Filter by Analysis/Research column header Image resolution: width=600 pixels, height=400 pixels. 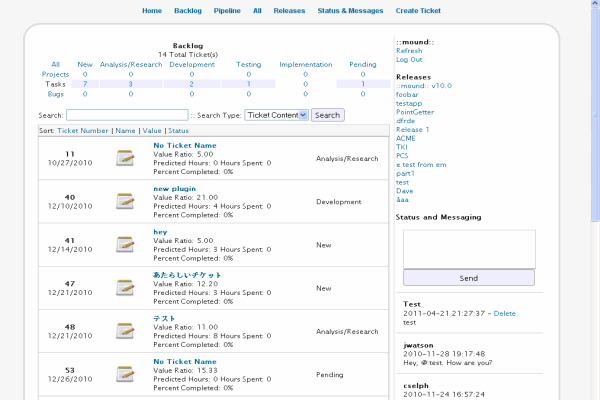pyautogui.click(x=131, y=64)
